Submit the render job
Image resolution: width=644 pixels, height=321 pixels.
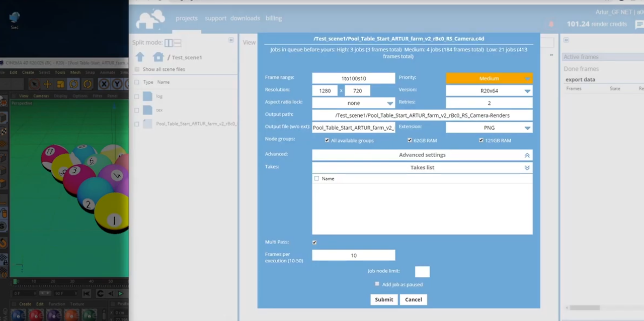(384, 299)
